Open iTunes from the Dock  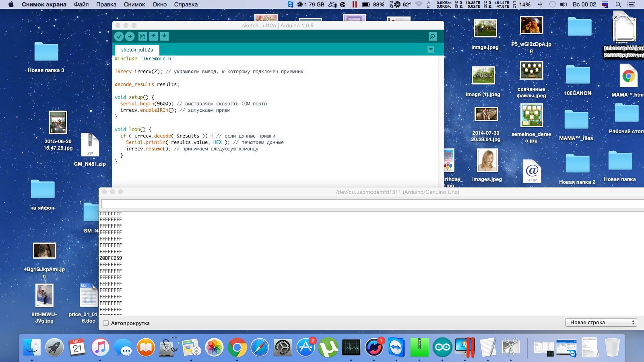pos(100,347)
